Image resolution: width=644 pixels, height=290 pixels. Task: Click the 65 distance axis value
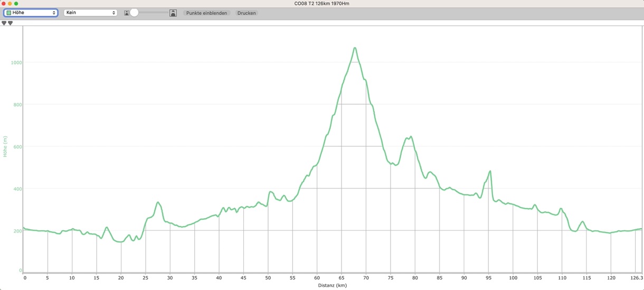pos(342,278)
